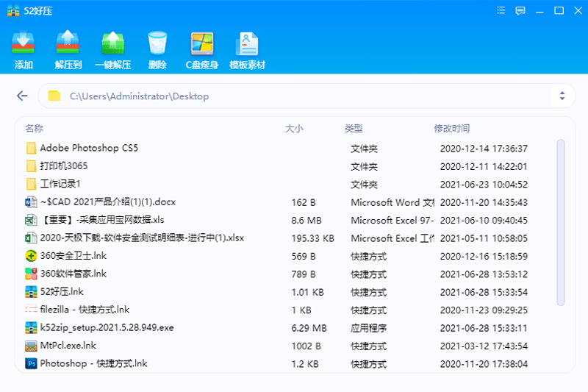Expand the path history dropdown arrows

tap(562, 96)
